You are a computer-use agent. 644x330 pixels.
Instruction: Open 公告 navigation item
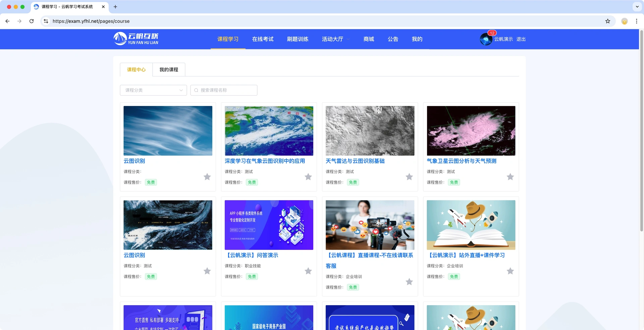[393, 39]
